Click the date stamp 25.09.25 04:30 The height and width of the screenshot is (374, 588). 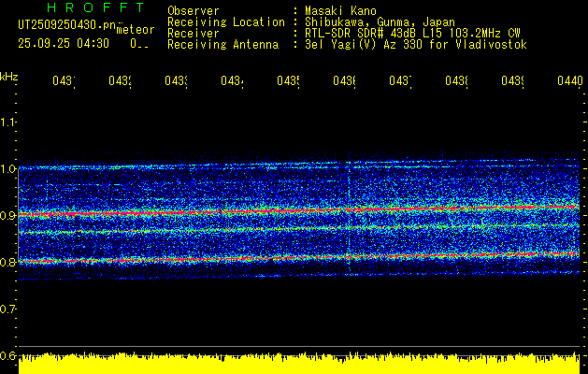[64, 44]
